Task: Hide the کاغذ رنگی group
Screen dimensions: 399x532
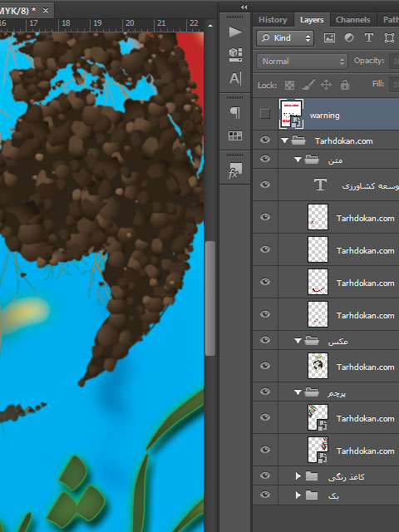Action: coord(265,475)
